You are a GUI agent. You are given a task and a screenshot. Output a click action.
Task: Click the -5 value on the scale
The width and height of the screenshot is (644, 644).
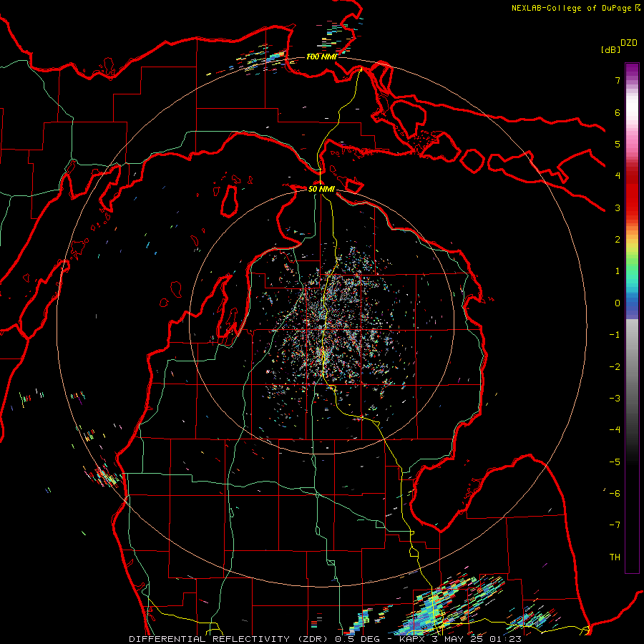coord(615,462)
